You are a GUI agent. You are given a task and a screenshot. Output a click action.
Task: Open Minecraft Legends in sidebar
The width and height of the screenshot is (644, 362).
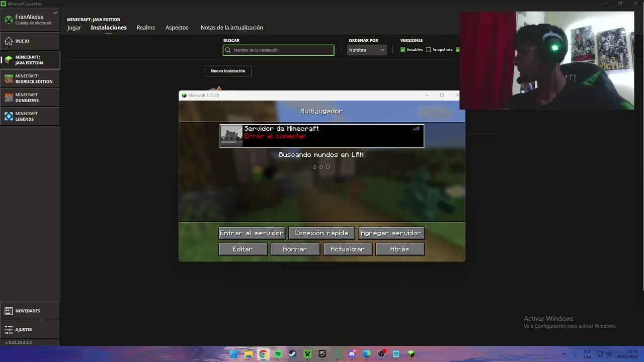[x=30, y=116]
